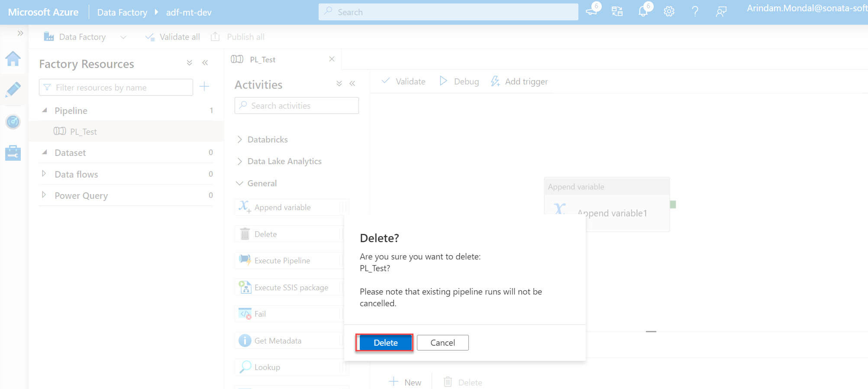Click Publish all in the toolbar
868x389 pixels.
[x=238, y=37]
